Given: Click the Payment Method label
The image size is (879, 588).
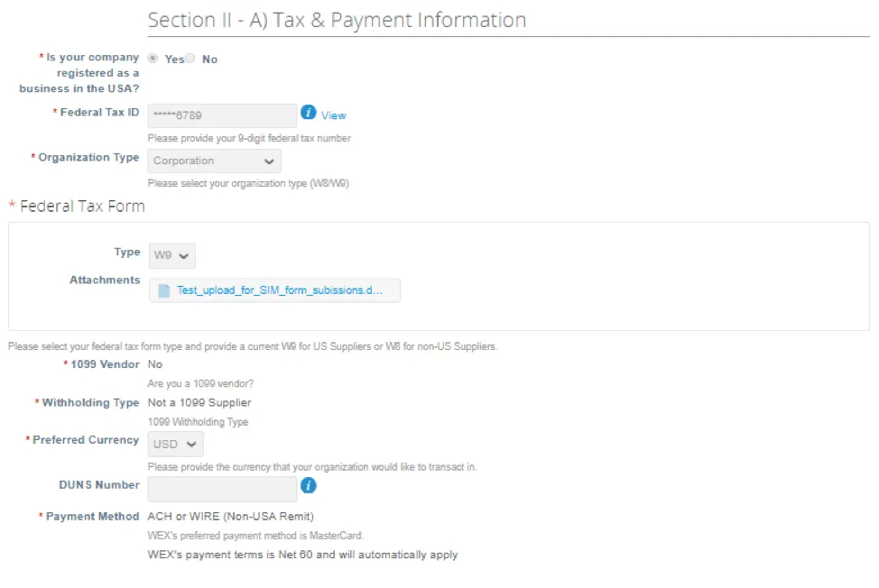Looking at the screenshot, I should coord(92,517).
